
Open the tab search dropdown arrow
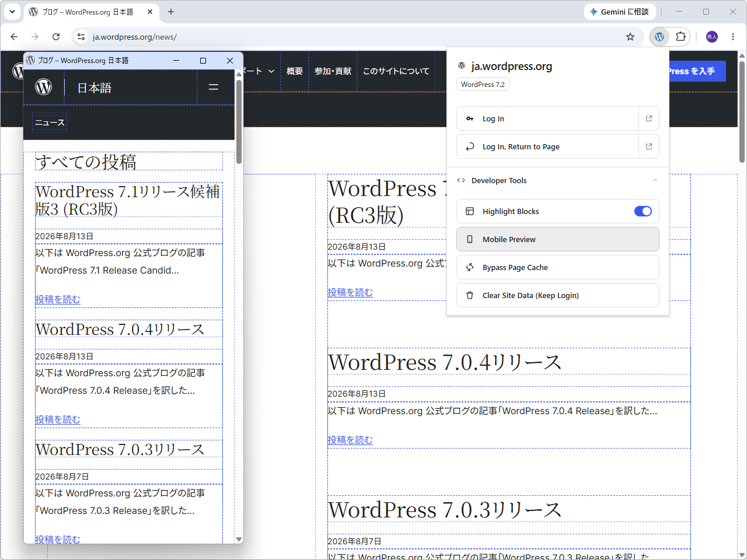[12, 12]
